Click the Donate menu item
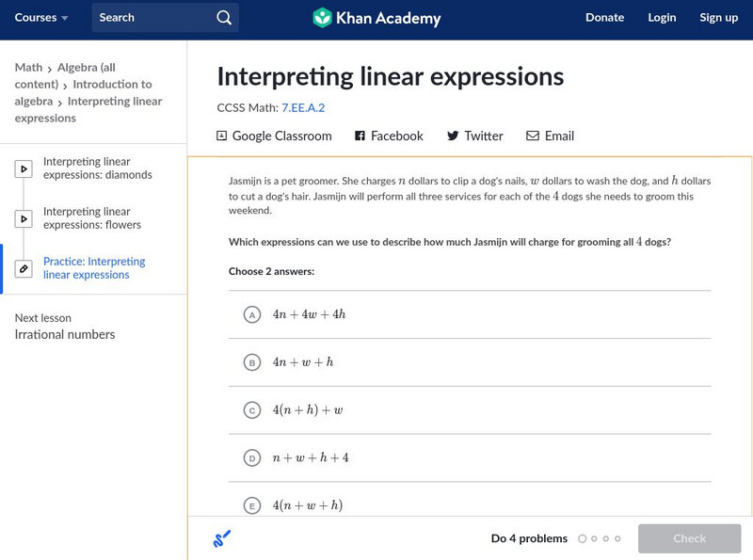This screenshot has width=753, height=560. coord(604,18)
